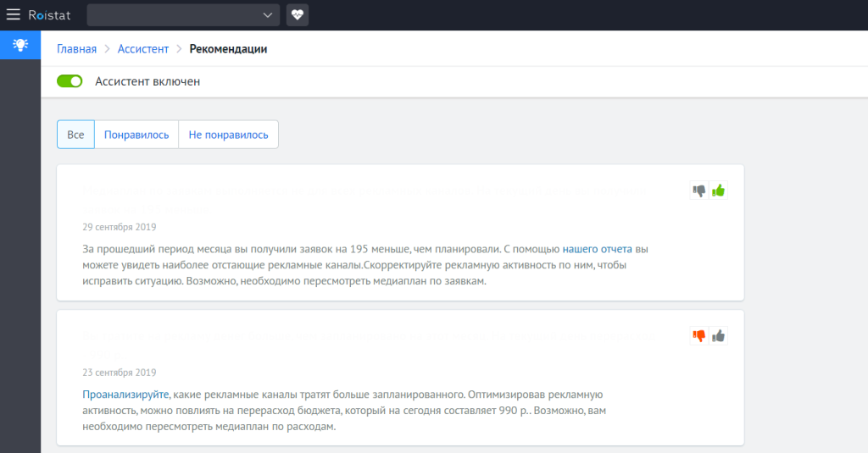The image size is (868, 453).
Task: Click the 23 сентября 2019 date
Action: [x=120, y=373]
